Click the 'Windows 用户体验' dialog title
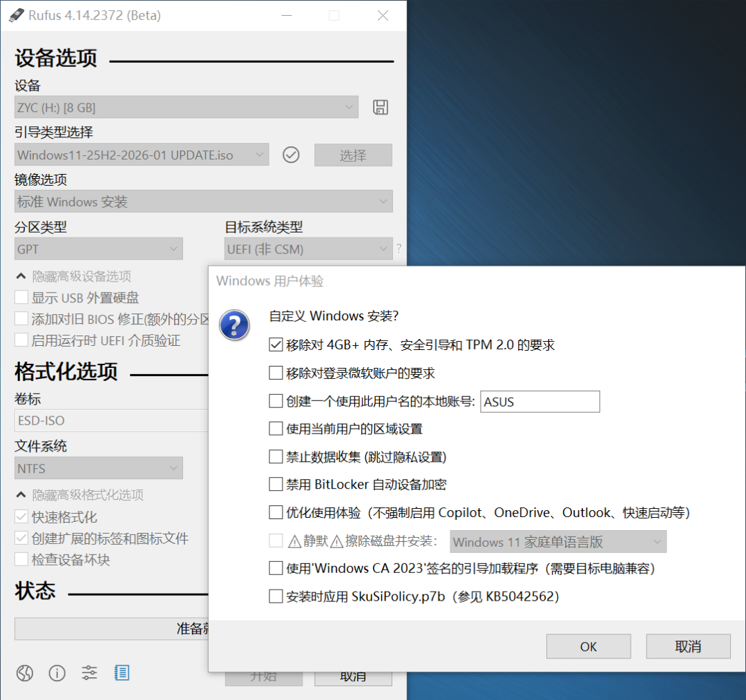The height and width of the screenshot is (700, 746). coord(270,281)
